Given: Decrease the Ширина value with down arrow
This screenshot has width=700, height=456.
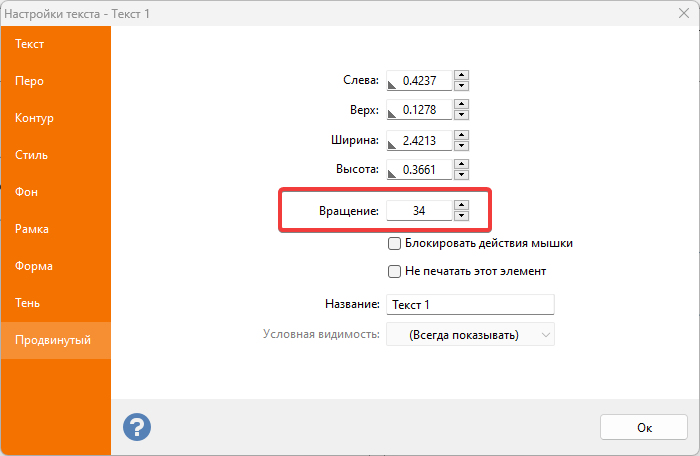Looking at the screenshot, I should click(461, 146).
